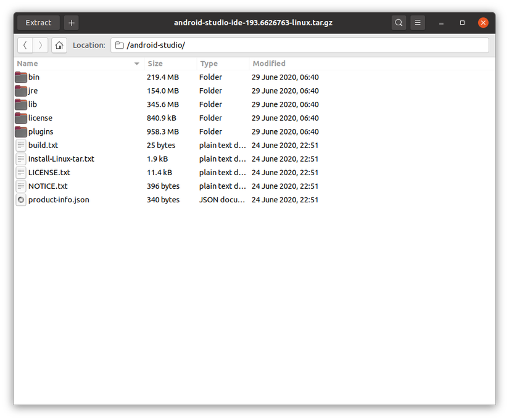Select the LICENSE.txt file icon
Image resolution: width=509 pixels, height=420 pixels.
click(x=21, y=173)
